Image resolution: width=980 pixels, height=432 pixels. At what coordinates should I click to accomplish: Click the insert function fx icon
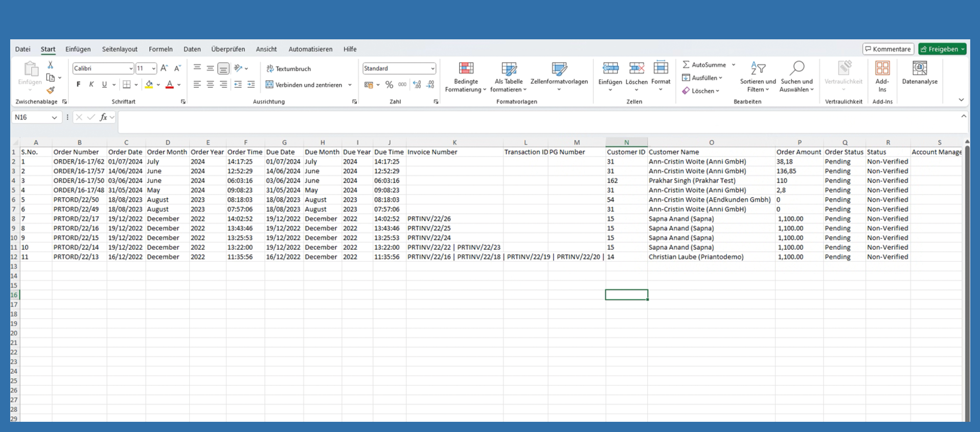point(103,117)
